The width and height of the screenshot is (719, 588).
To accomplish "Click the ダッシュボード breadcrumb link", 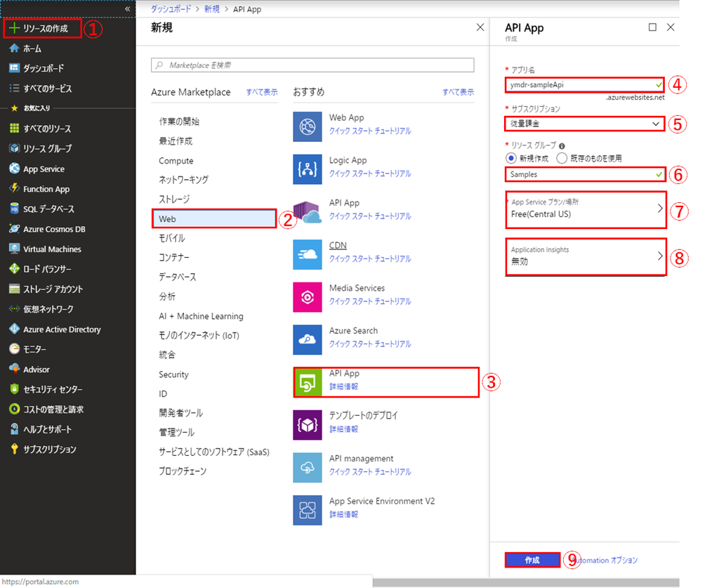I will [x=171, y=9].
